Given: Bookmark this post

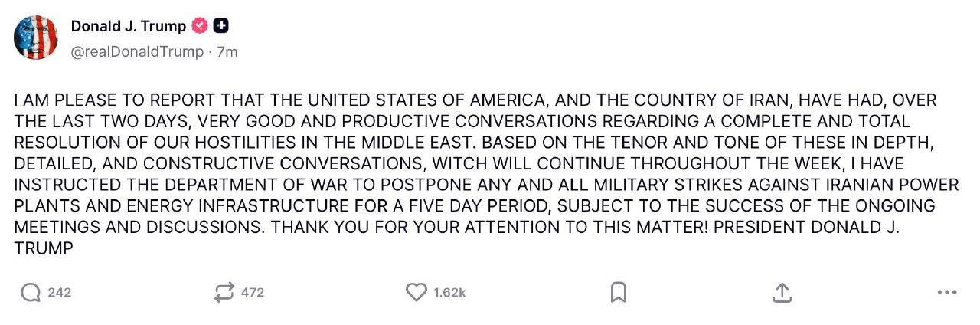Looking at the screenshot, I should pos(619,292).
